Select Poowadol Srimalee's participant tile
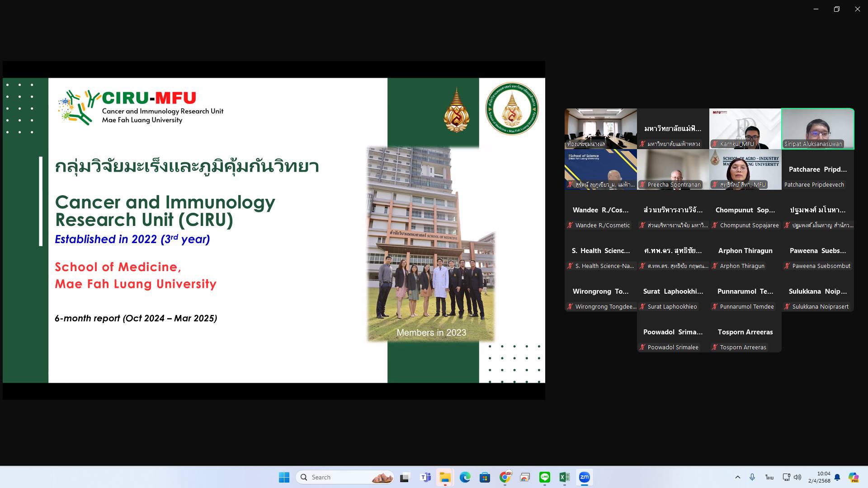868x488 pixels. pos(673,332)
